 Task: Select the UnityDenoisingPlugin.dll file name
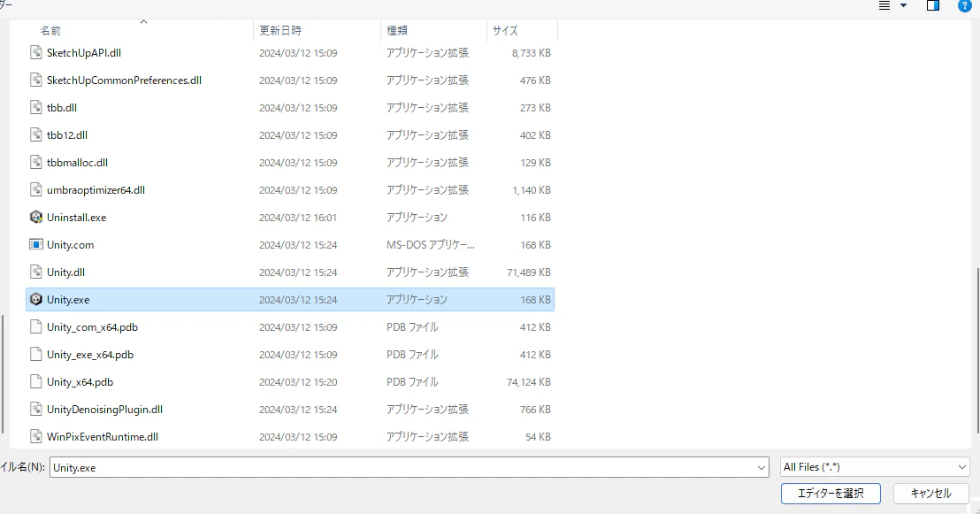(x=104, y=410)
